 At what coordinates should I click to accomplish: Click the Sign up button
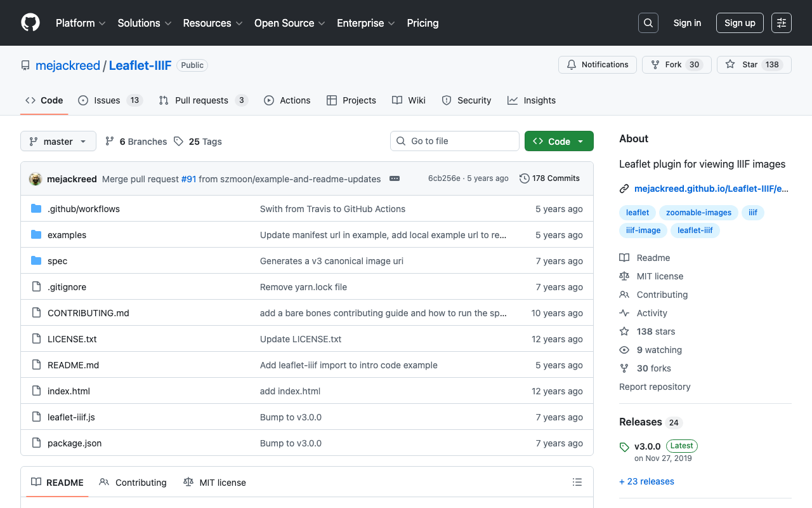(740, 23)
